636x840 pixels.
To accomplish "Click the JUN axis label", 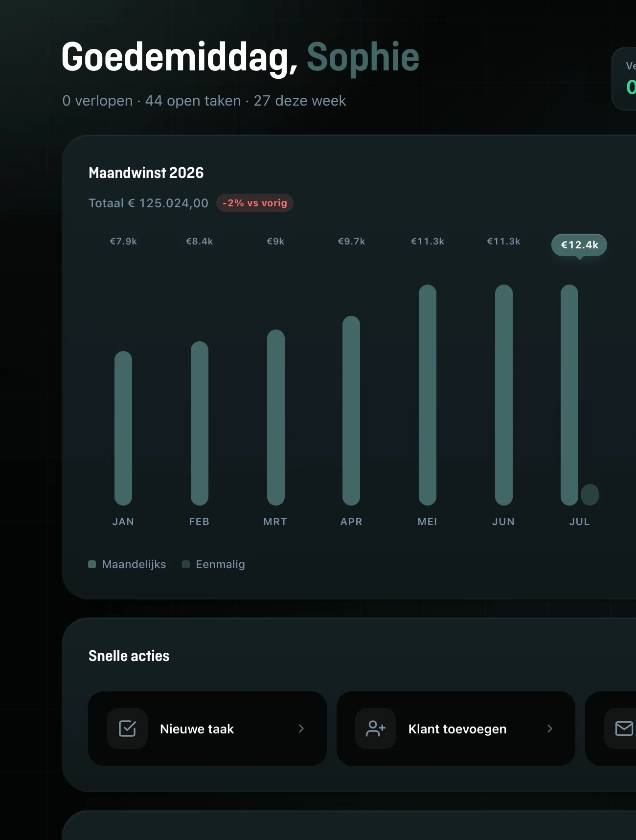I will [504, 522].
